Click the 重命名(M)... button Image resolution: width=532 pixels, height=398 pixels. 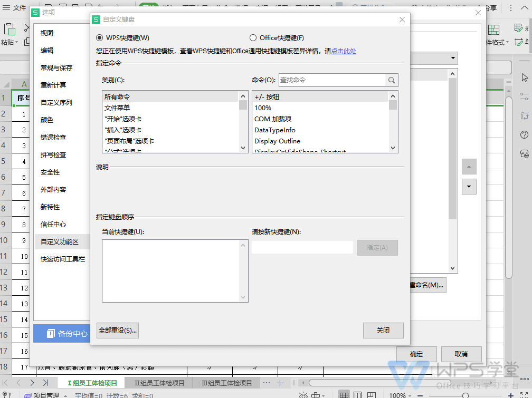(x=427, y=285)
